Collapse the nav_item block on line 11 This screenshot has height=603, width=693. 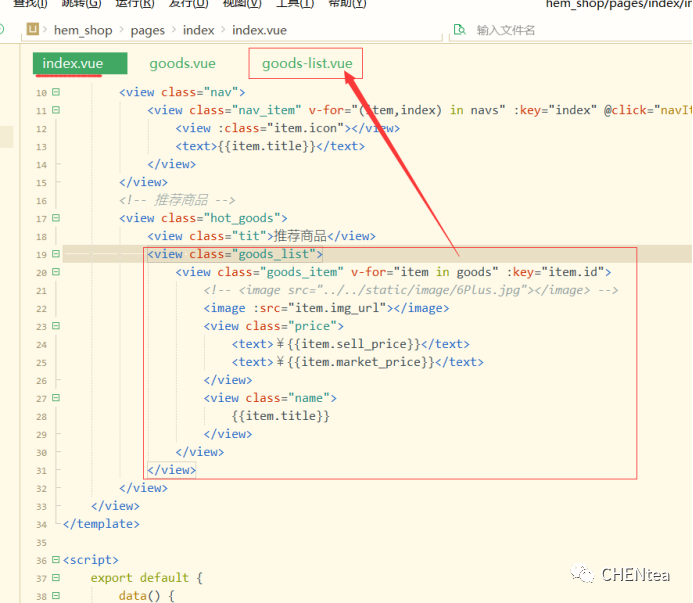tap(56, 111)
